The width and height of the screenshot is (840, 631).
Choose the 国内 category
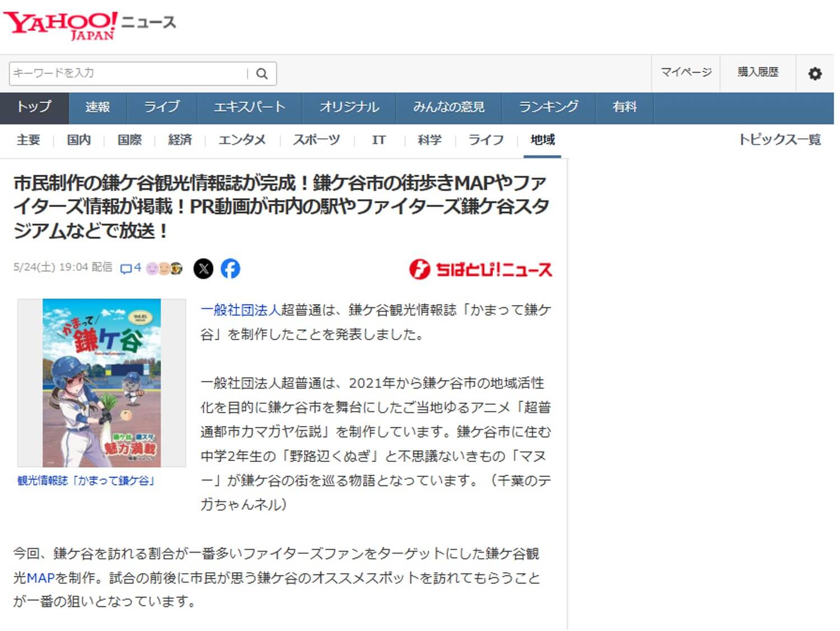coord(78,140)
